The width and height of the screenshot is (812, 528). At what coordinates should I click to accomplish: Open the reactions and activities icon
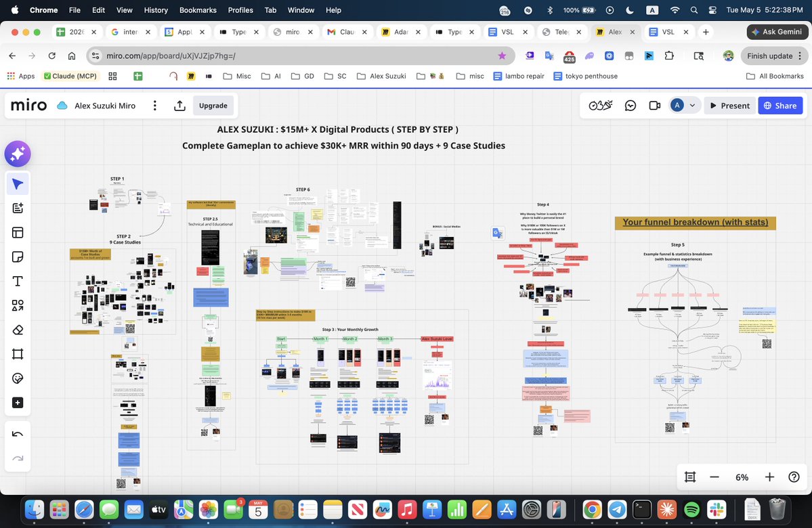pyautogui.click(x=601, y=106)
